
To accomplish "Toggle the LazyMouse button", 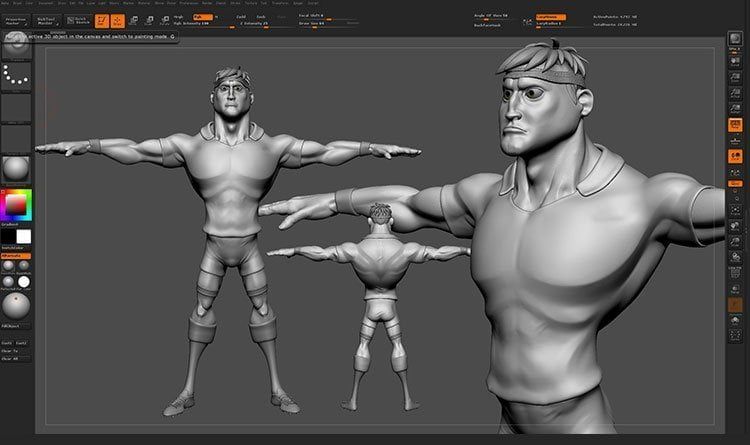I will point(550,17).
